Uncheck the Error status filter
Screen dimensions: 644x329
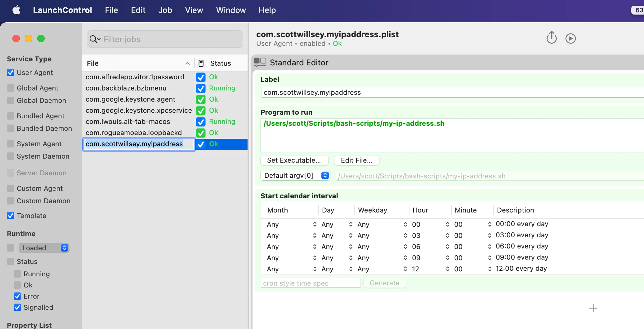[17, 296]
